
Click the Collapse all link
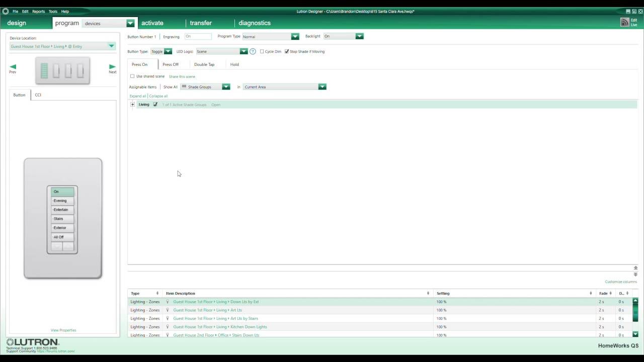tap(158, 96)
